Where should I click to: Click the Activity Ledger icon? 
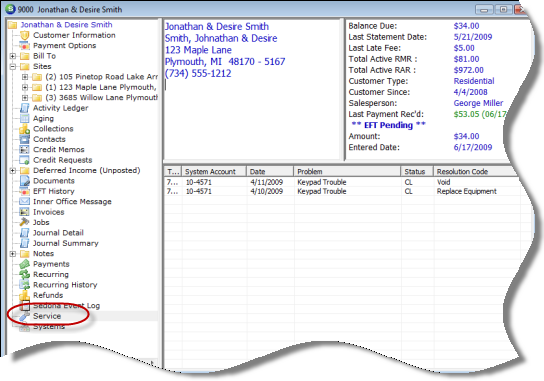24,108
